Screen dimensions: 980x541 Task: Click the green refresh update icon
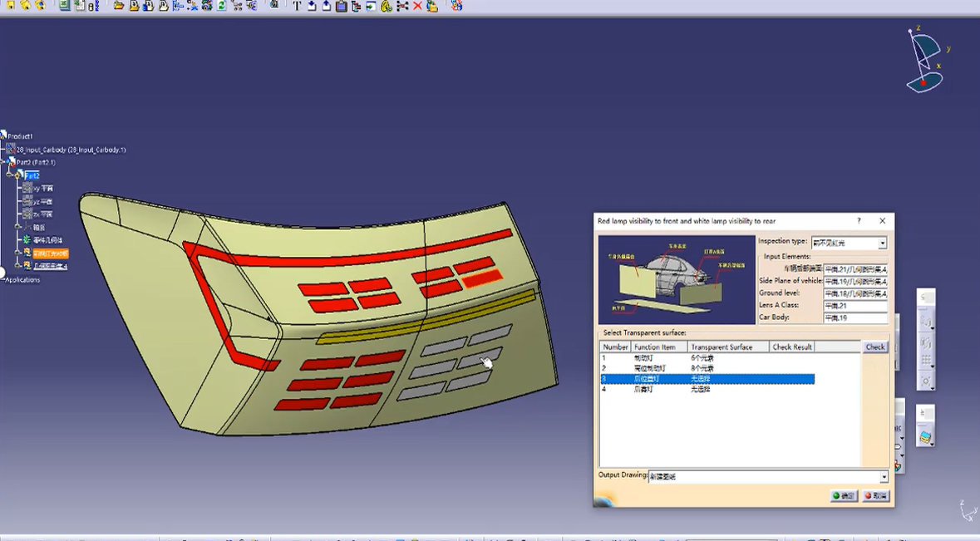[222, 6]
